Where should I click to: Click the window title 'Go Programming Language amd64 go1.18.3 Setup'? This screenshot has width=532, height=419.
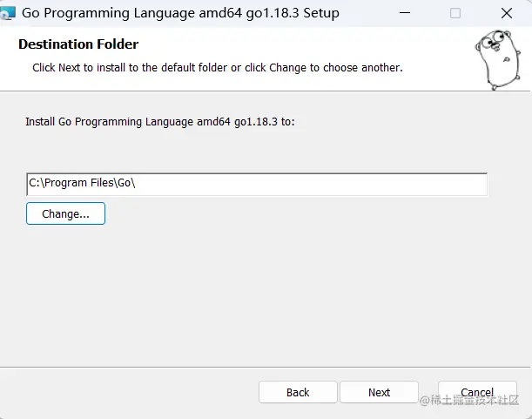180,13
